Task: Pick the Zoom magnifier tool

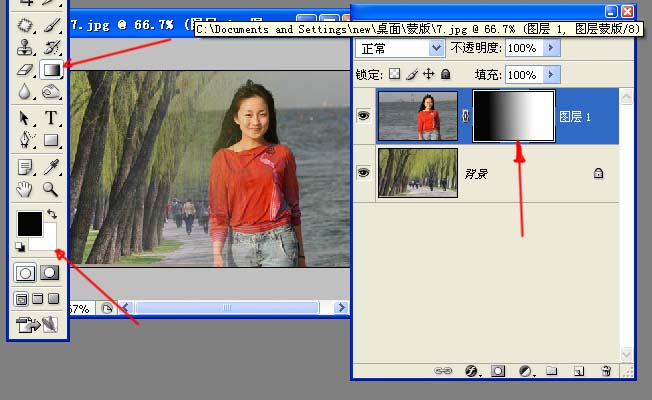Action: pyautogui.click(x=51, y=189)
